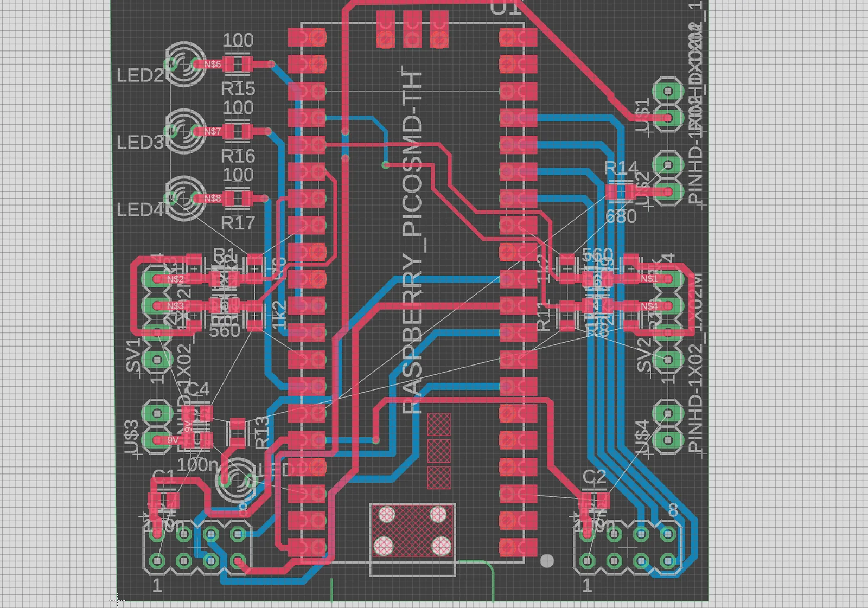This screenshot has height=608, width=868.
Task: Select the N$4 net label
Action: (x=649, y=306)
